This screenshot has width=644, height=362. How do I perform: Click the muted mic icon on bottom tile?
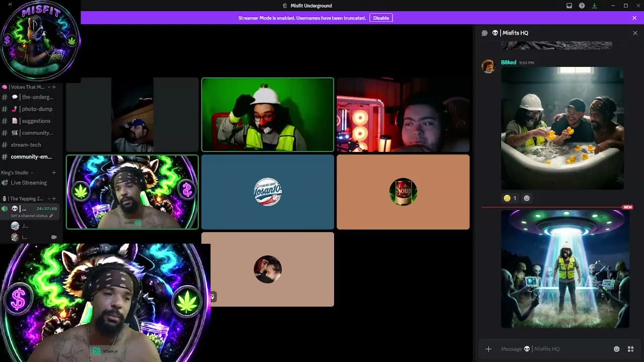(x=212, y=297)
